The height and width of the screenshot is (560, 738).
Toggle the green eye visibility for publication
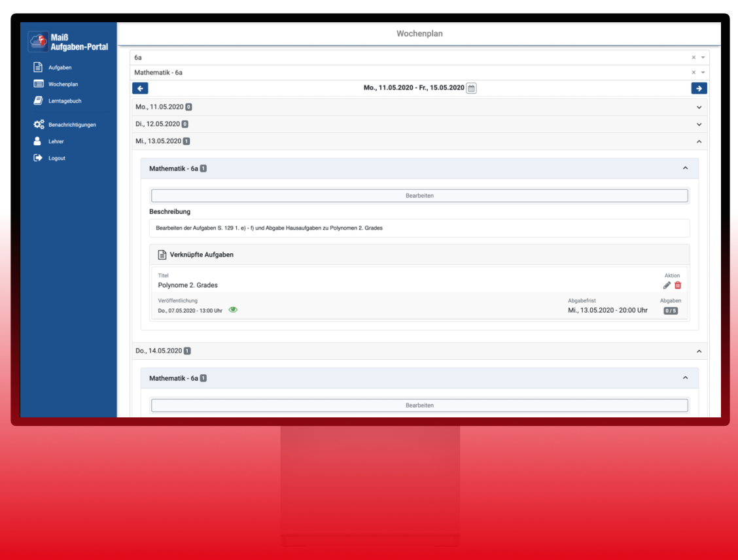point(233,309)
